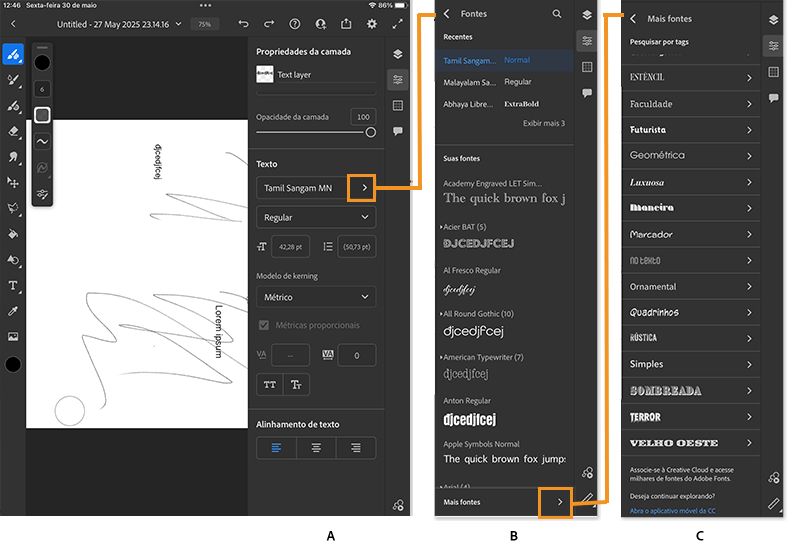Select the Text tool

coord(13,286)
